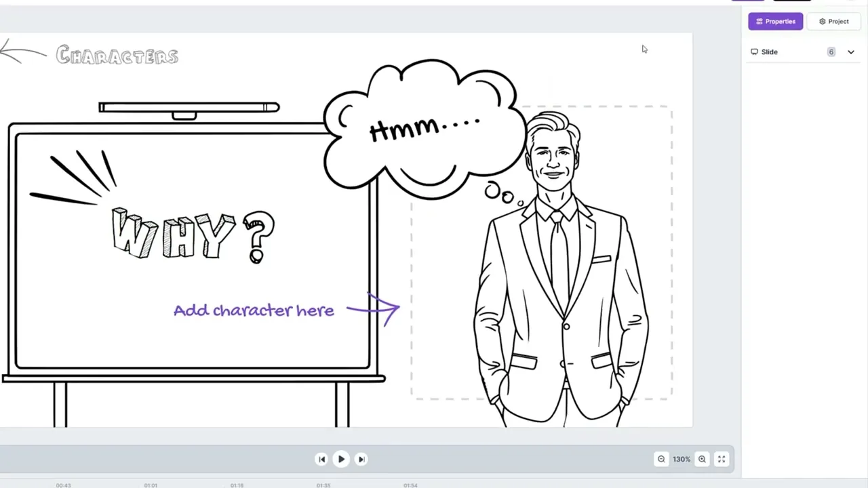
Task: Select the Characters title text
Action: click(117, 55)
